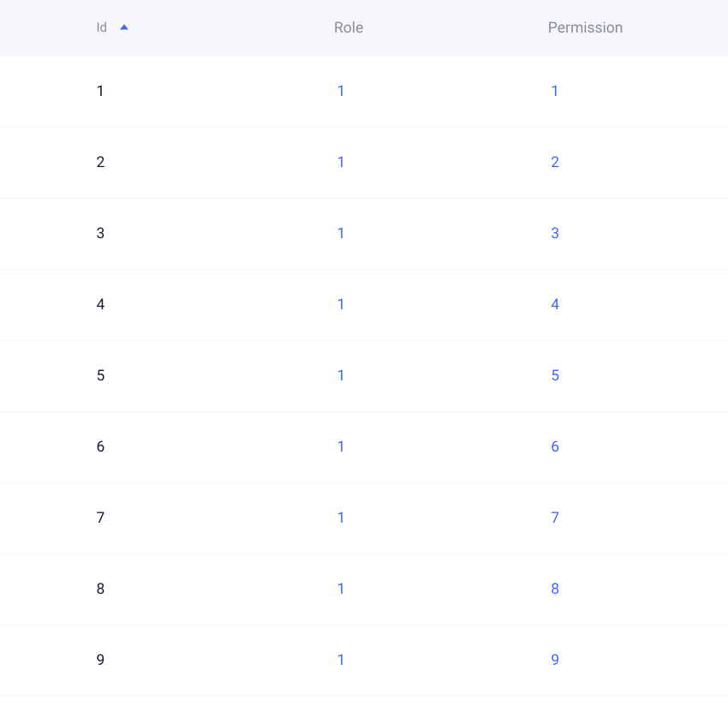This screenshot has width=728, height=712.
Task: Select Id cell with value 6
Action: [x=100, y=446]
